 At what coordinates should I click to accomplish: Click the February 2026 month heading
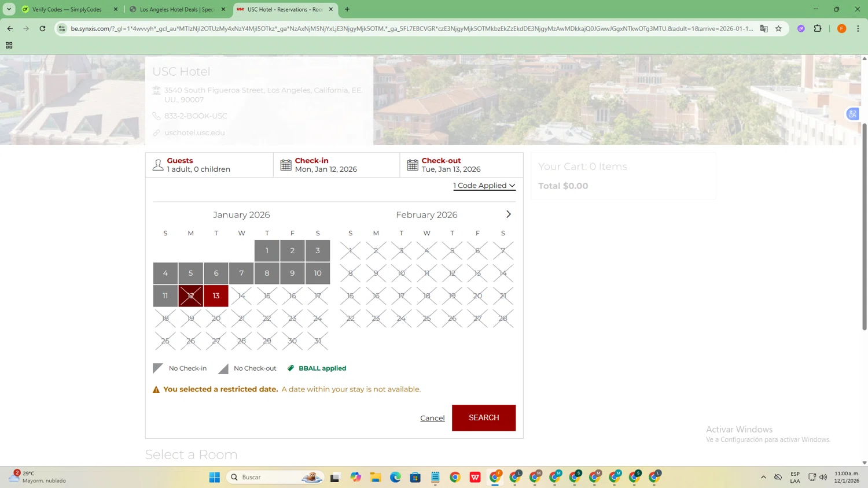426,215
